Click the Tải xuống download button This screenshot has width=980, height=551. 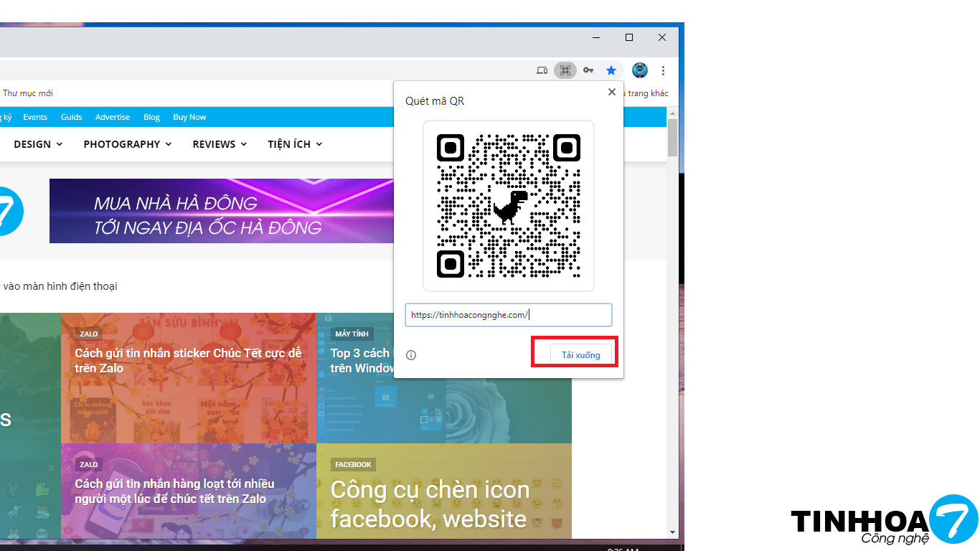click(580, 355)
